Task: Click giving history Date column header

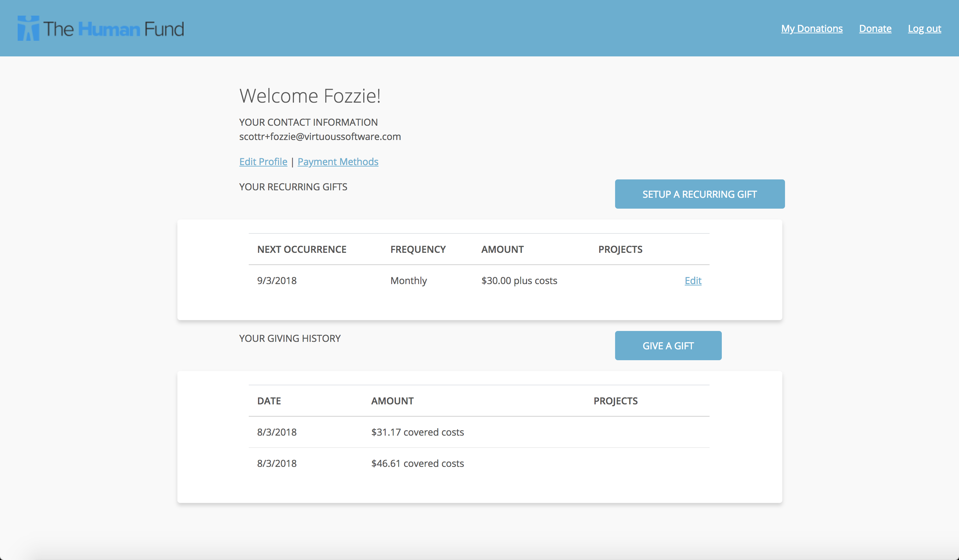Action: [x=269, y=401]
